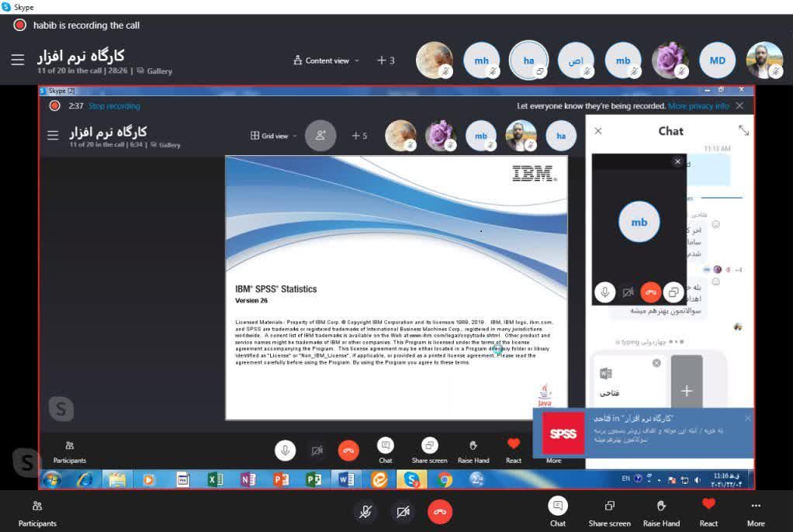Open Word from shared taskbar

346,479
